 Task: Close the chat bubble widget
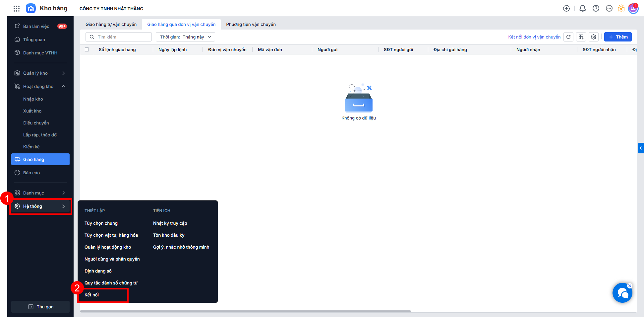(630, 286)
